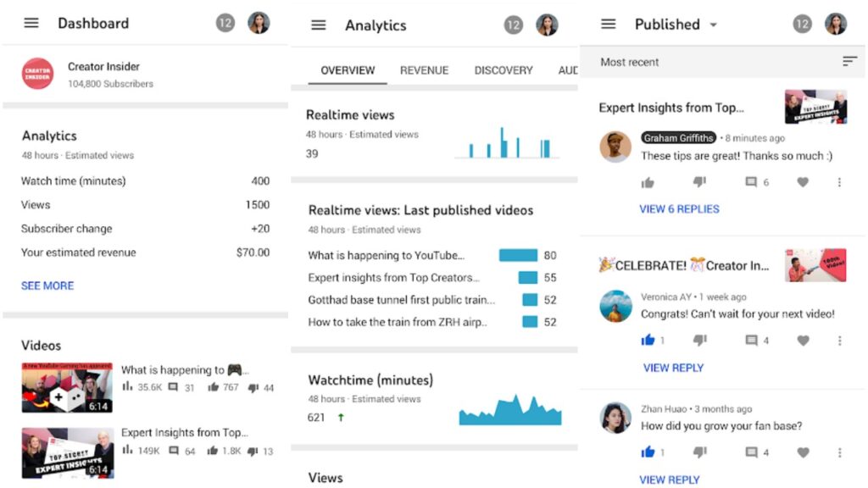Toggle like on Veronica AY's comment
Screen dimensions: 868x488
pyautogui.click(x=648, y=341)
